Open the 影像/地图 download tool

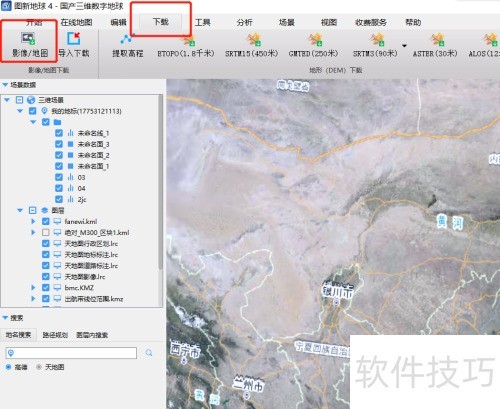pos(29,44)
